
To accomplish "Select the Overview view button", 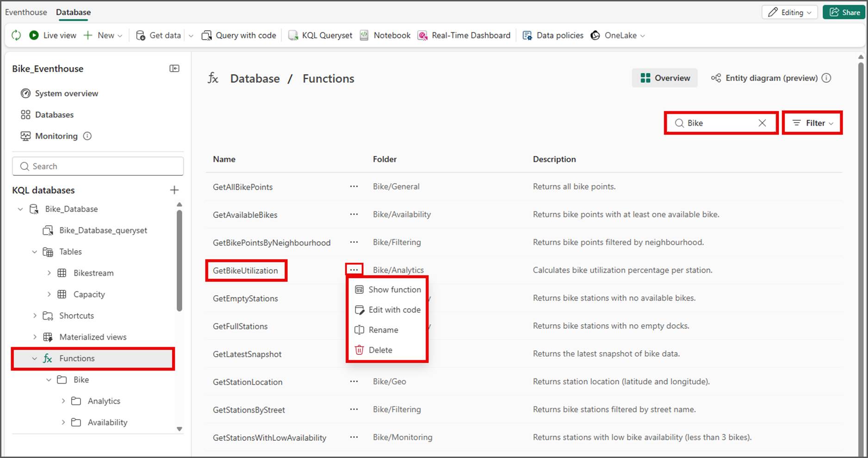I will point(665,78).
